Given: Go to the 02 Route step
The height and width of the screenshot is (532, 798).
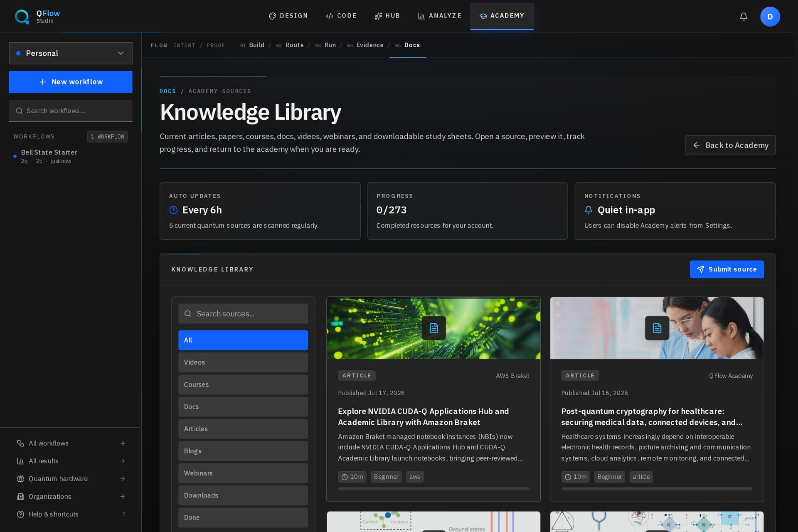Looking at the screenshot, I should [x=290, y=45].
